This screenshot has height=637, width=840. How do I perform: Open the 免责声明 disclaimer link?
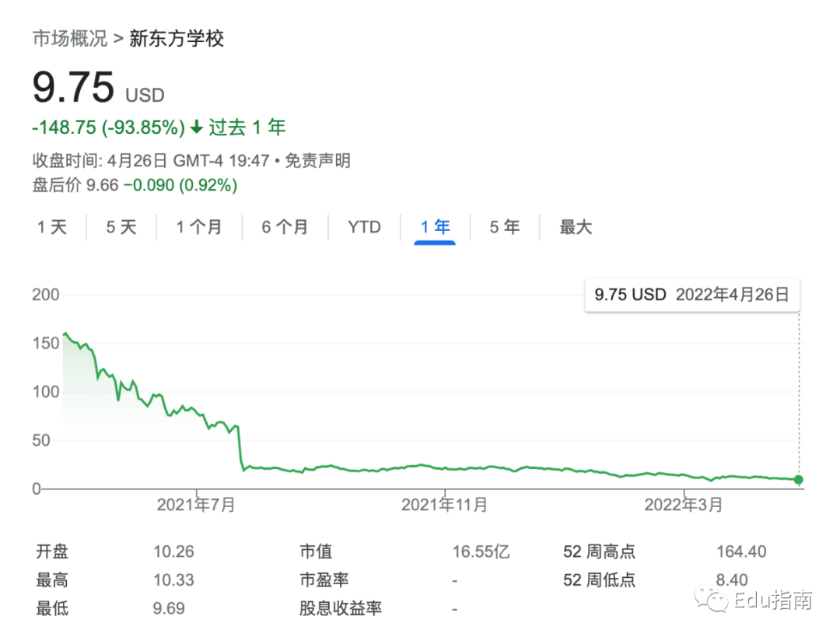click(x=317, y=161)
